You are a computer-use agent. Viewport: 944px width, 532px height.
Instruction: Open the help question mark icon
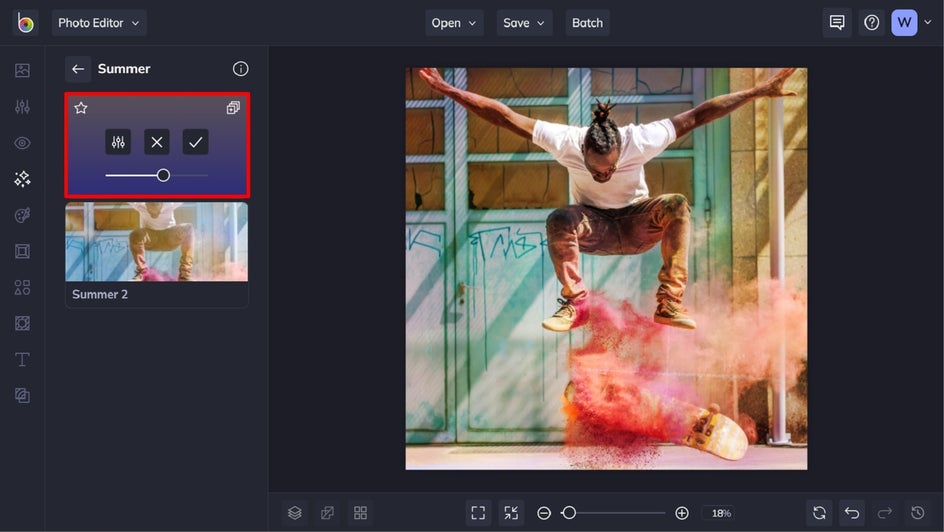[871, 23]
